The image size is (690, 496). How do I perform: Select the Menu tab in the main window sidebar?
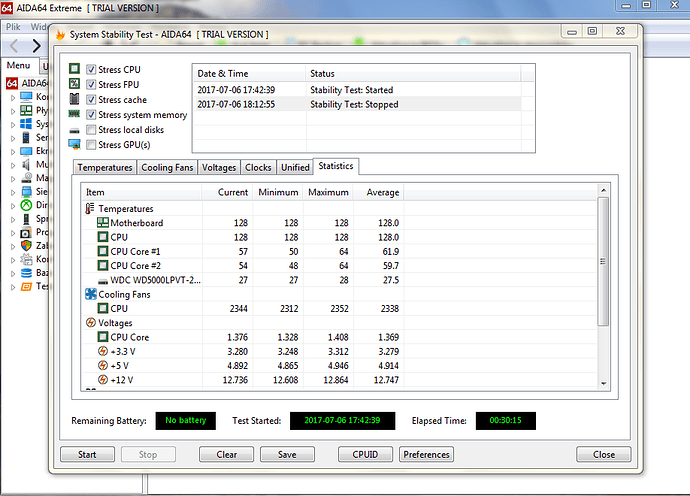(x=18, y=65)
